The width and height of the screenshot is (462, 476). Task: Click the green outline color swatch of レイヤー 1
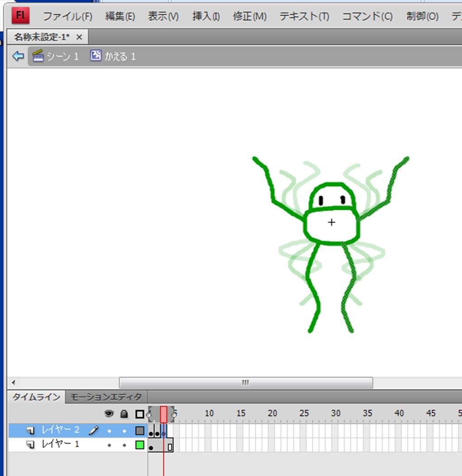(140, 445)
